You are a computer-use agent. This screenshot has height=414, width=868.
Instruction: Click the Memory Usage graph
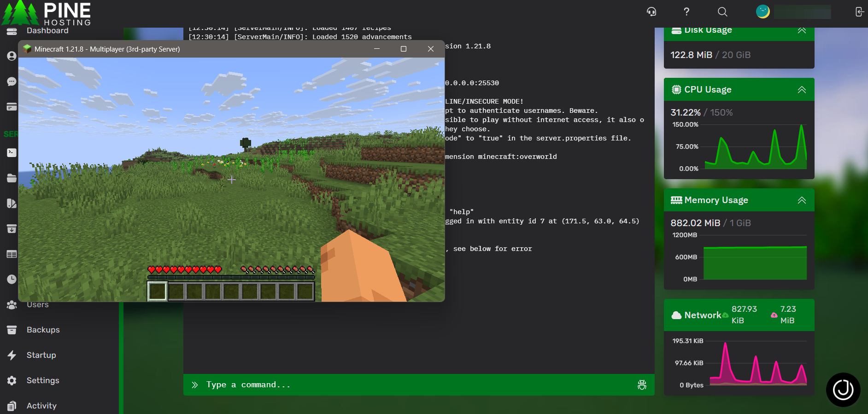tap(756, 257)
